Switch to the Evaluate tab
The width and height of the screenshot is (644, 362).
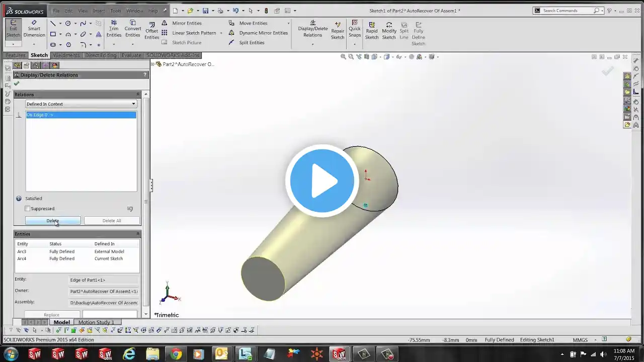[x=131, y=55]
